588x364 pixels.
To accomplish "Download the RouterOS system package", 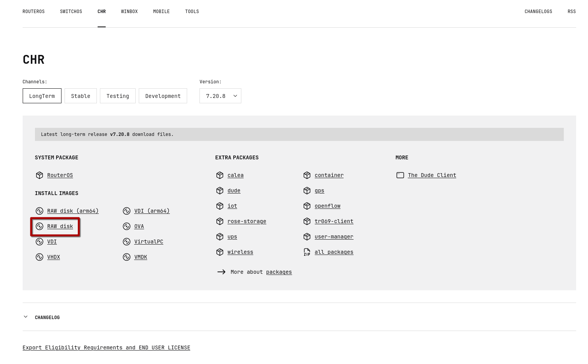I will (60, 175).
